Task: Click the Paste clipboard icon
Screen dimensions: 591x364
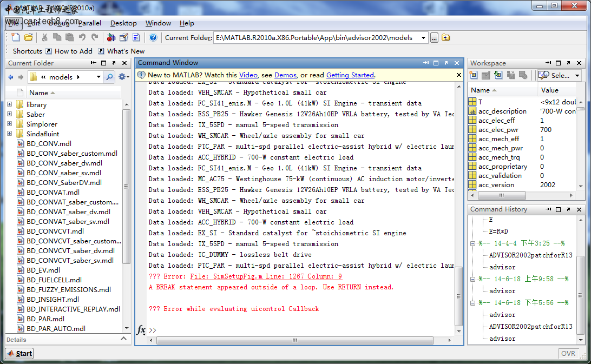Action: [x=69, y=37]
